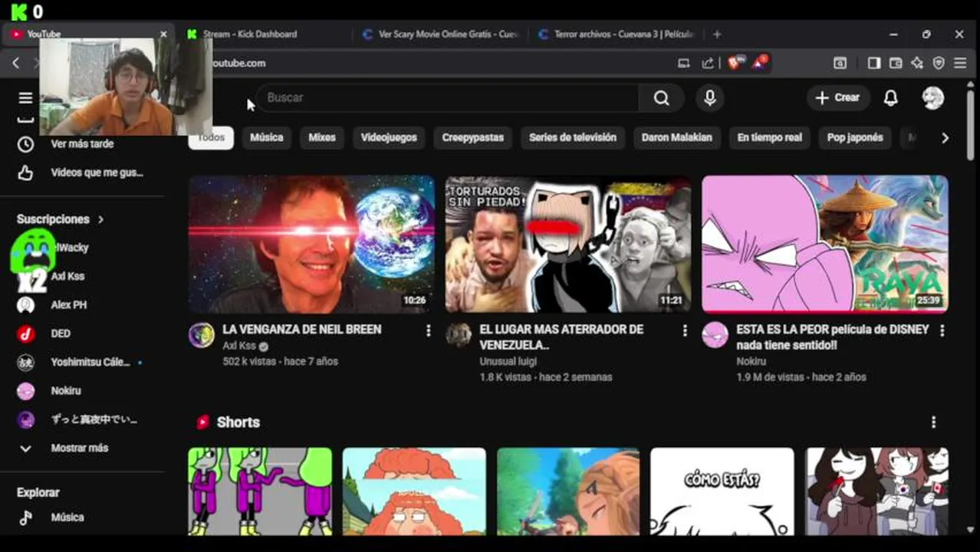The image size is (980, 552).
Task: Click the title EL LUGAR MAS ATERRADOR DE VENEZUELA
Action: (x=561, y=337)
